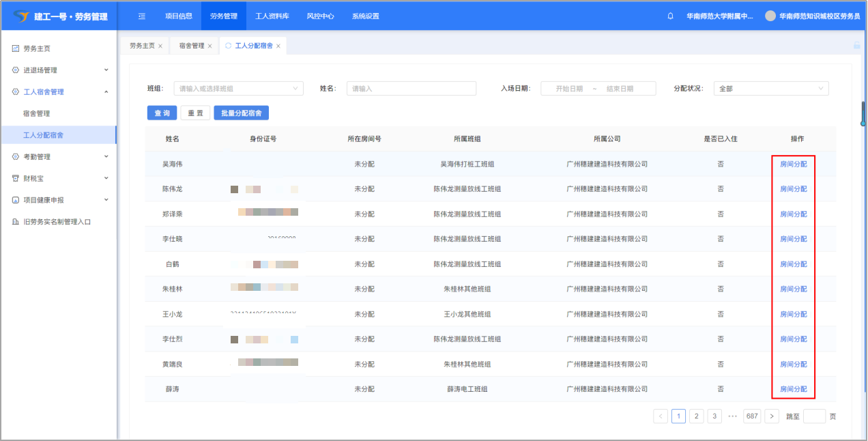Open the 分配状况 dropdown
This screenshot has height=441, width=868.
(770, 89)
